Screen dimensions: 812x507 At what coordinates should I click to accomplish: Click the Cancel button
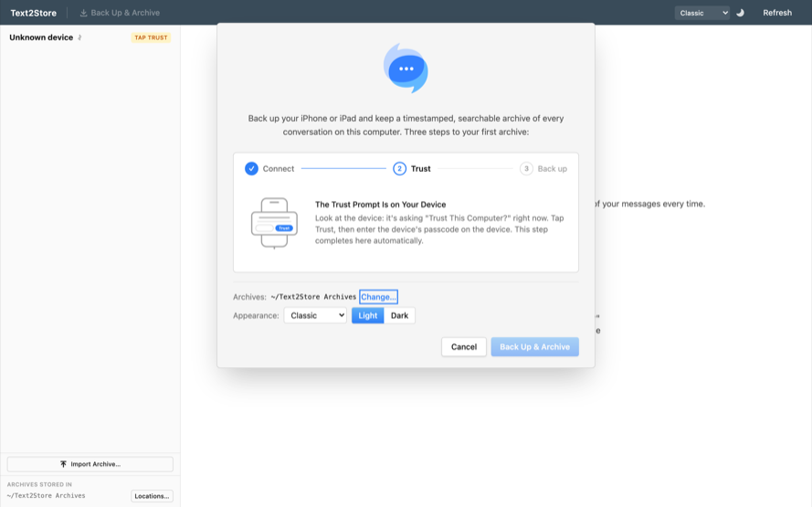[463, 347]
